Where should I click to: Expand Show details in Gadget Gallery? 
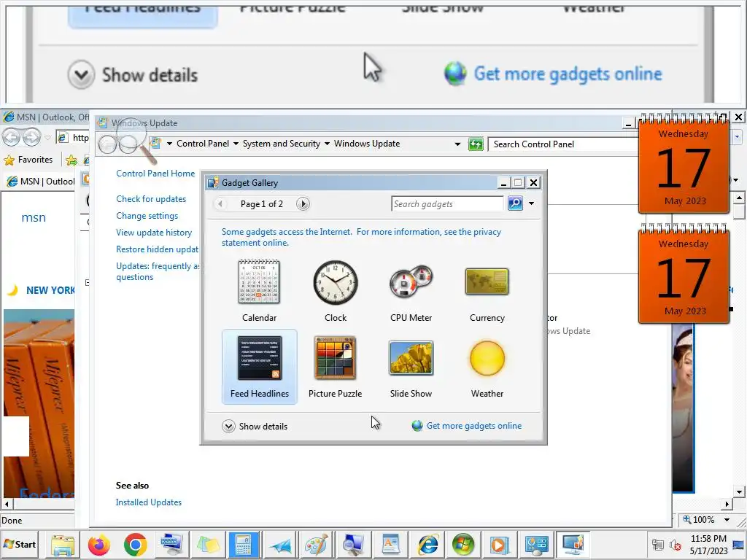click(x=255, y=426)
